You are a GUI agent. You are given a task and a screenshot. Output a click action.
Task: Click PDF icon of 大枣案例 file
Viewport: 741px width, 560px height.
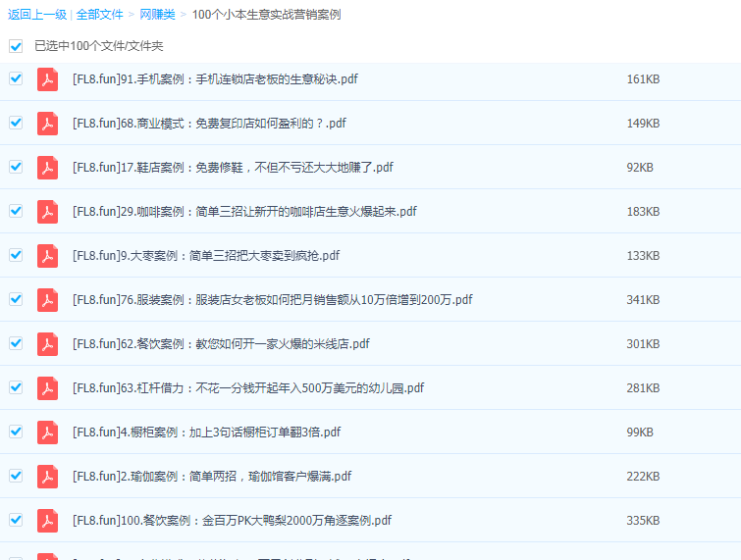(47, 256)
